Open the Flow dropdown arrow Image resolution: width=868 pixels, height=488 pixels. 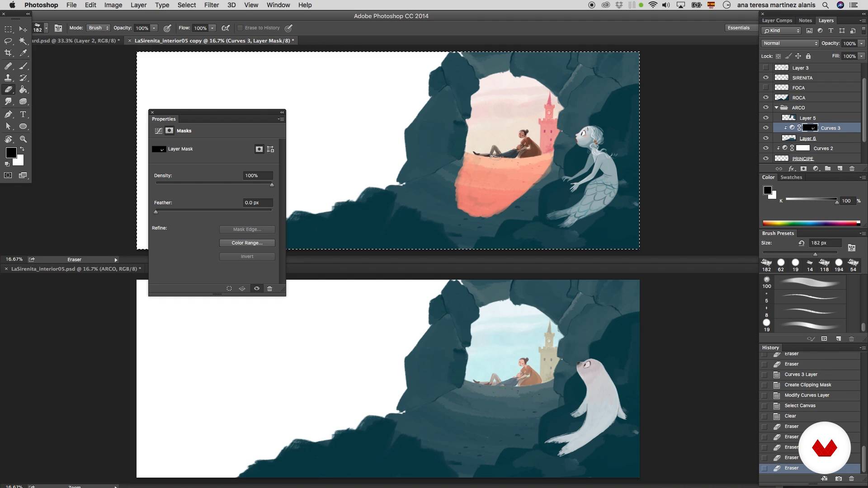click(212, 28)
